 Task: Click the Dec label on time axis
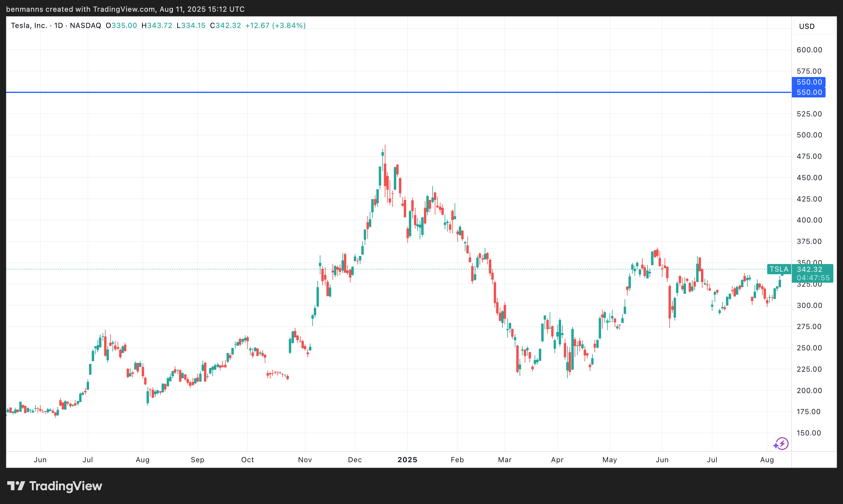[x=355, y=460]
